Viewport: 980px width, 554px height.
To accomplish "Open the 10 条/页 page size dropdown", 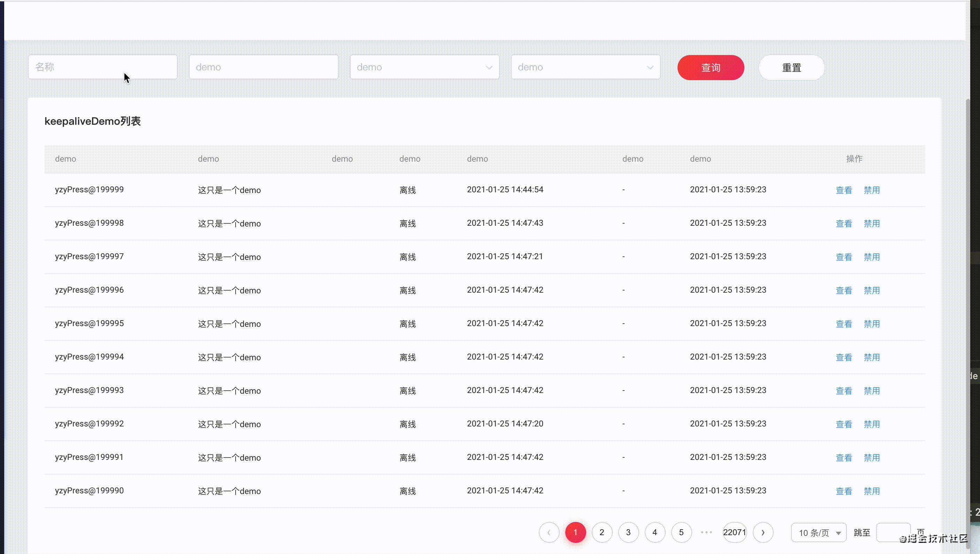I will (x=819, y=533).
